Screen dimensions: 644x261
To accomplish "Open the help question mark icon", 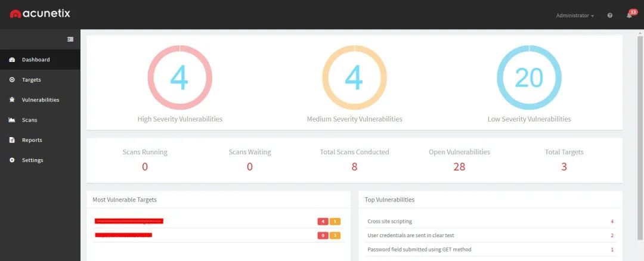I will (x=609, y=15).
